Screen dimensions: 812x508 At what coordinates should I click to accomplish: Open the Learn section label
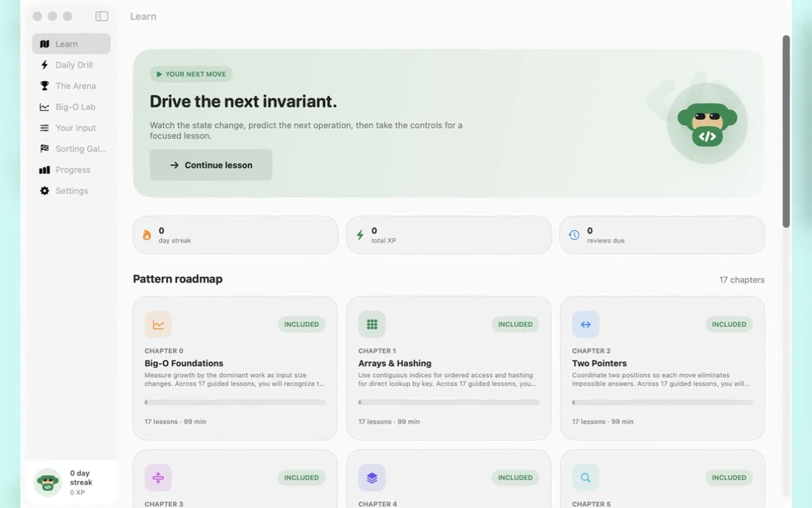(x=66, y=44)
